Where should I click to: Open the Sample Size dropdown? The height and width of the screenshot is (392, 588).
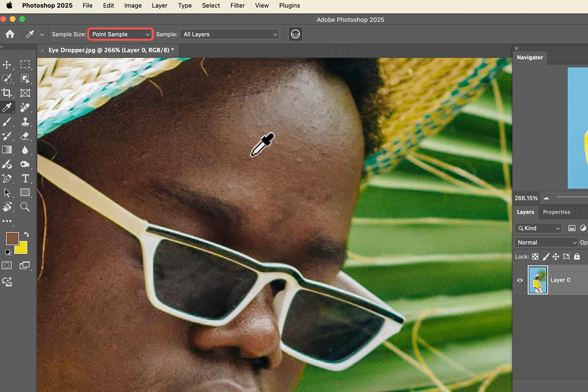pyautogui.click(x=121, y=34)
